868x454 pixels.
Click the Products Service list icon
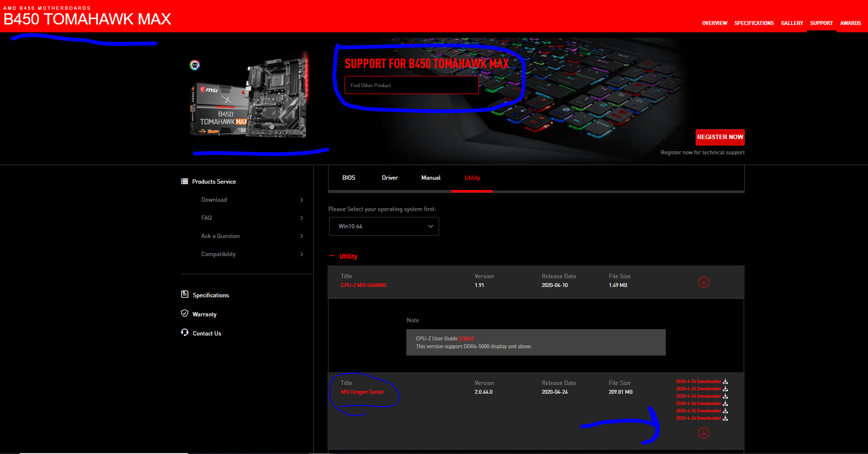[185, 181]
